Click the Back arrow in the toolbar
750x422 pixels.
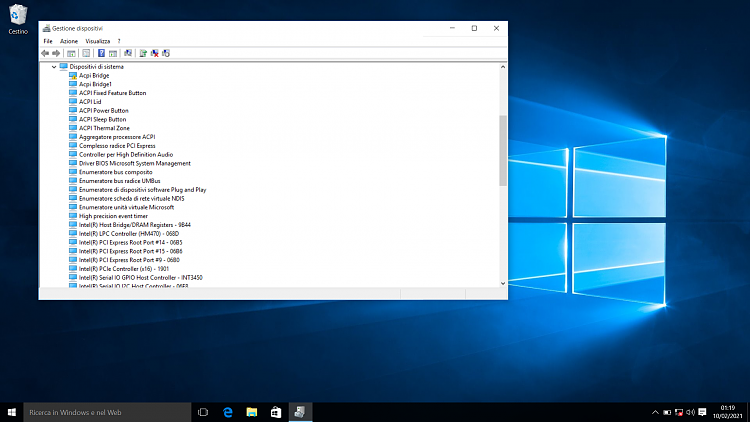45,53
